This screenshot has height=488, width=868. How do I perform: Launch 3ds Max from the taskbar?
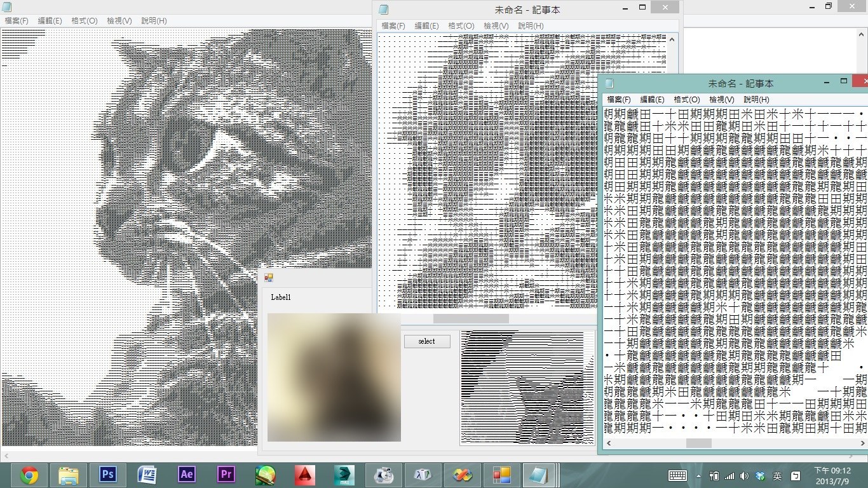coord(344,475)
